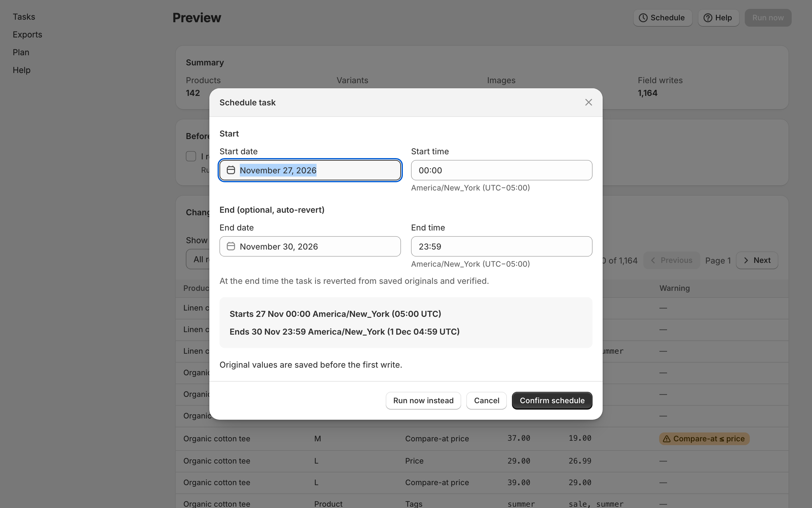
Task: Click 39.00 in the Compare-at price row
Action: click(519, 483)
